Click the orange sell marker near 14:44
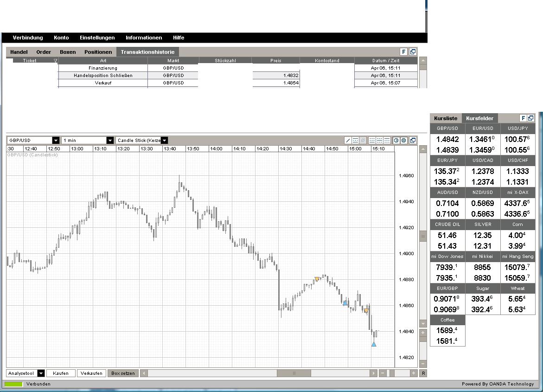Image resolution: width=543 pixels, height=392 pixels. (317, 279)
